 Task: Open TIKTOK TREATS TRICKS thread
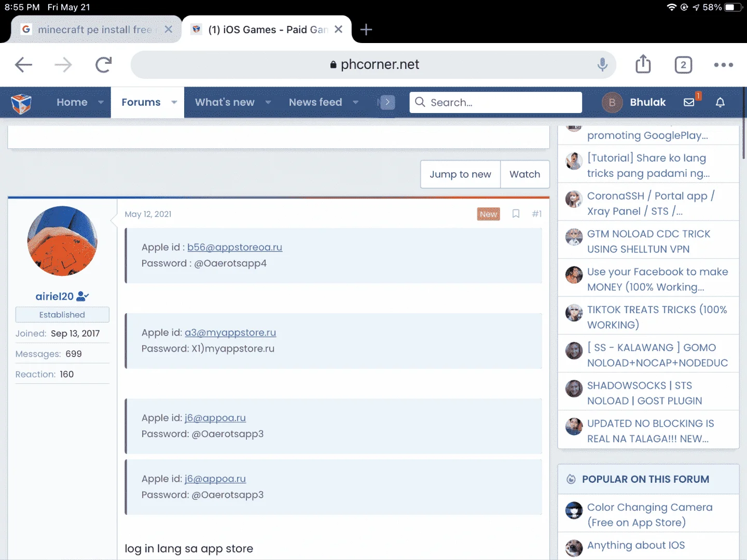[657, 317]
